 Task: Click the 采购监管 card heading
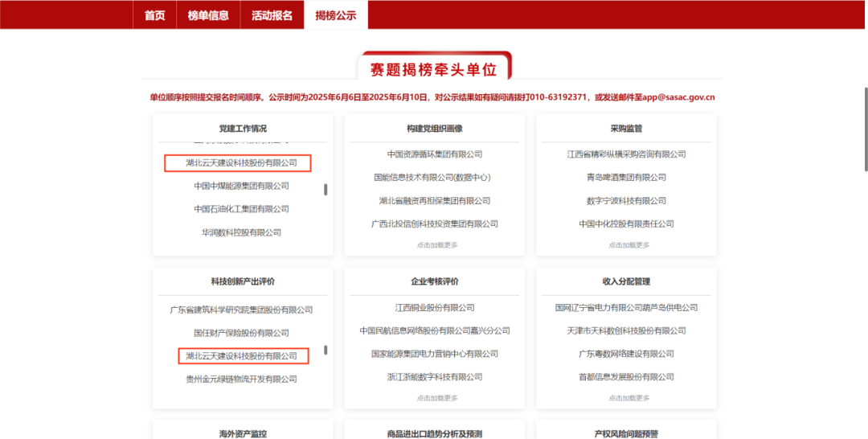point(626,129)
